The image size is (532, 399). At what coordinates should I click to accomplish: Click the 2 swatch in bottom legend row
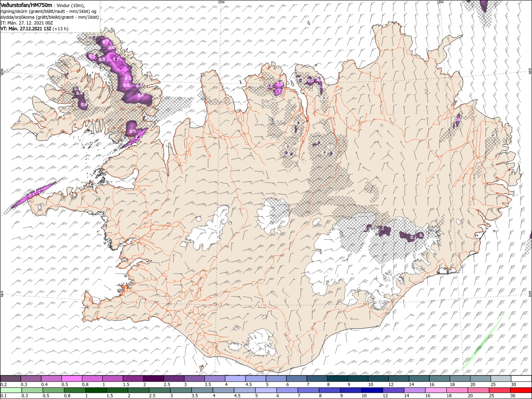138,390
